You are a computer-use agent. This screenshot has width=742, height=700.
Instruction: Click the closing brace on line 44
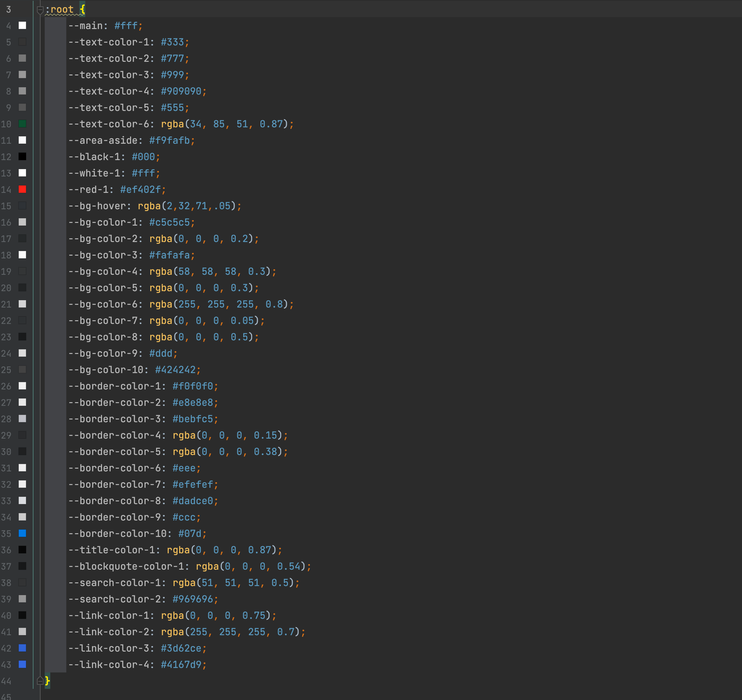[x=47, y=681]
